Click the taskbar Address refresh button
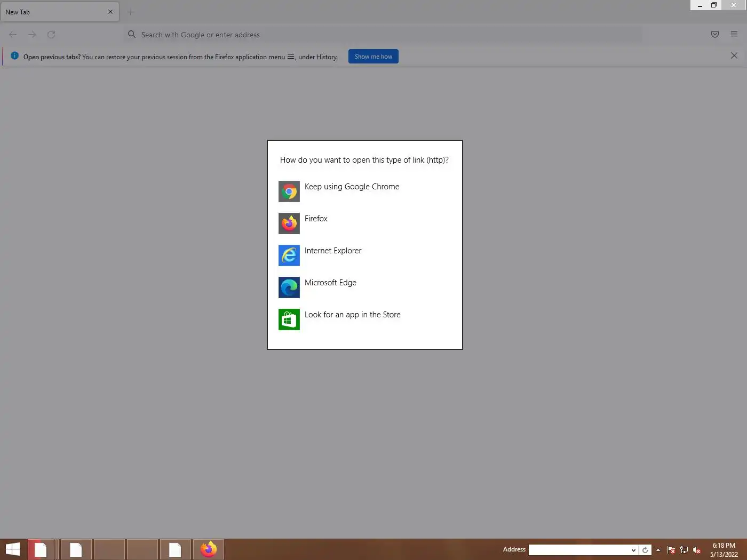This screenshot has width=747, height=560. point(645,550)
